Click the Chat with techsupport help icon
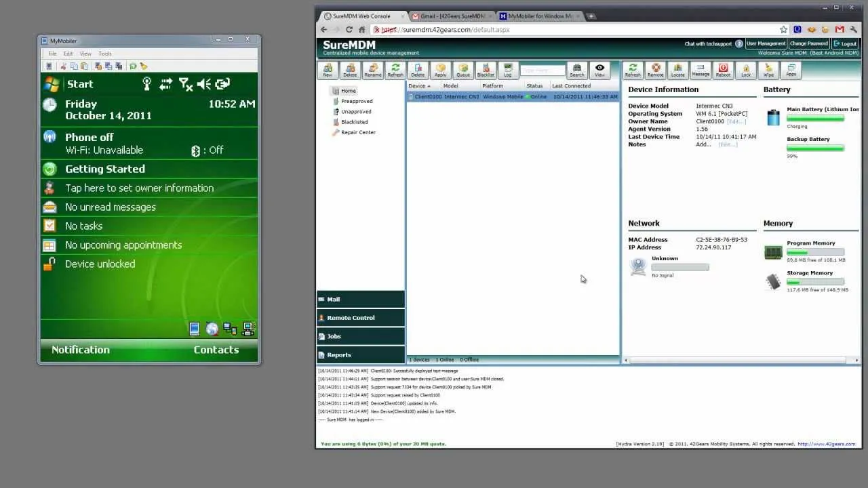 [x=738, y=43]
